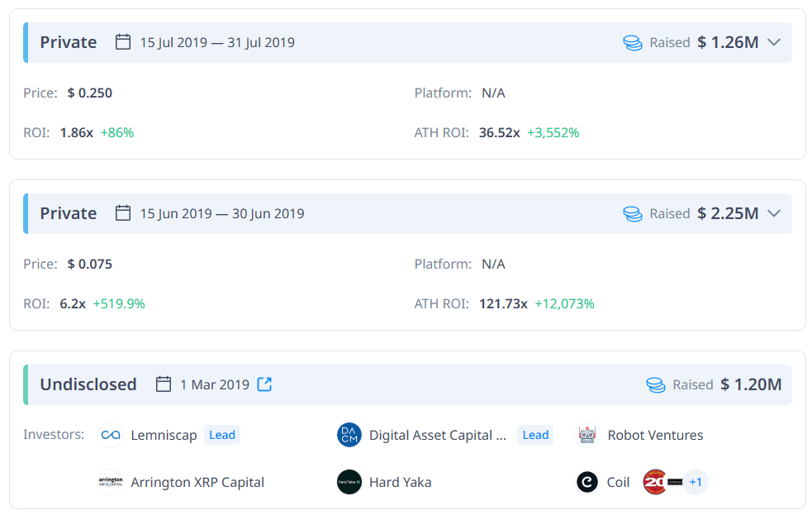Click the Robot Ventures robot icon

coord(587,435)
